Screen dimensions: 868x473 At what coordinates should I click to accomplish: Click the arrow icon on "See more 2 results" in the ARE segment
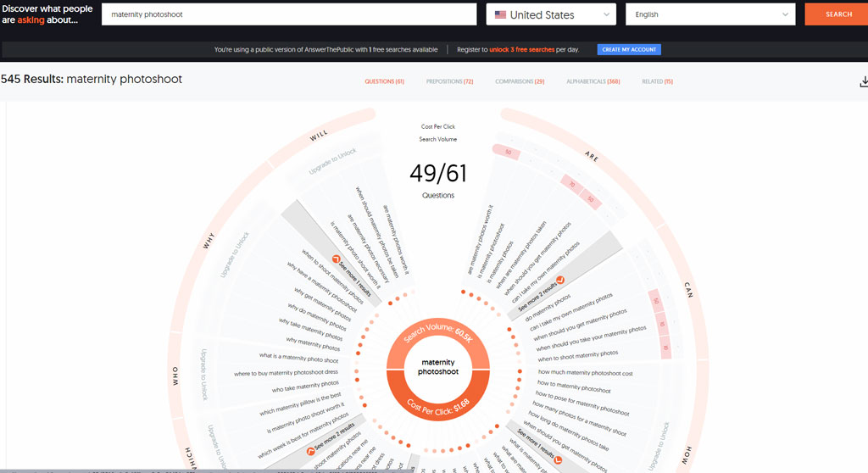560,281
